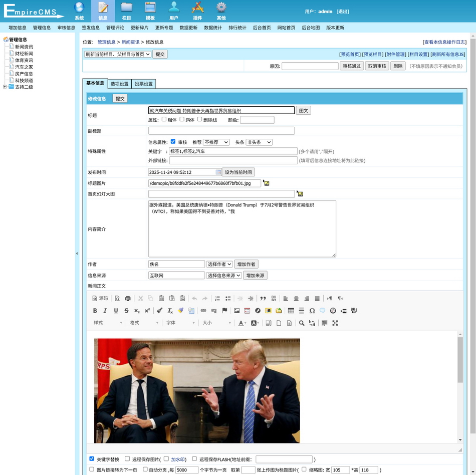Open the 管理评论 menu item
The height and width of the screenshot is (475, 476).
115,28
